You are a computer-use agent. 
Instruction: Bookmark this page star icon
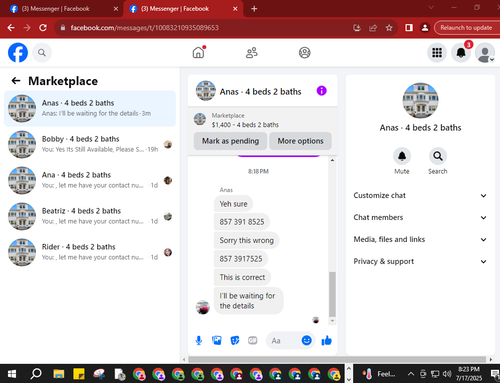389,28
